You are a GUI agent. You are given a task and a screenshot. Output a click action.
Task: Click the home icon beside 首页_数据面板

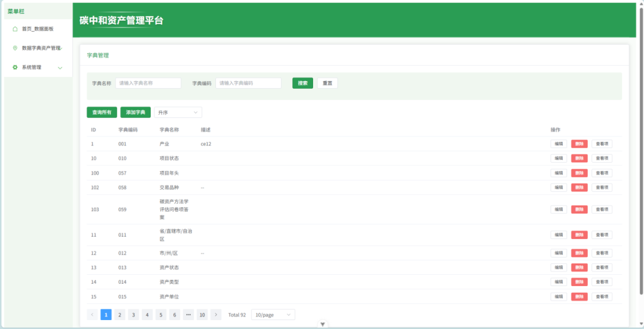[x=15, y=29]
